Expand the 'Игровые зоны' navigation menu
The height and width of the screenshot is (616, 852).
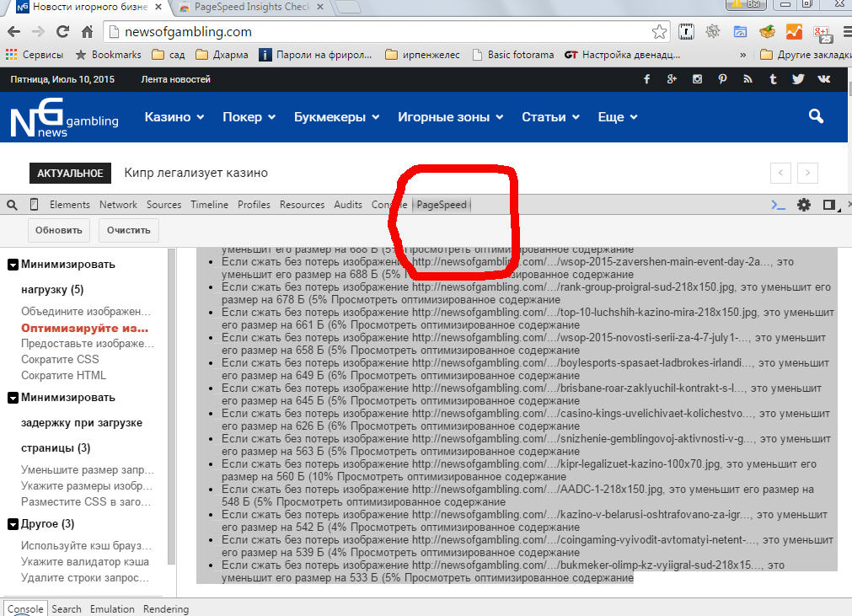click(450, 117)
